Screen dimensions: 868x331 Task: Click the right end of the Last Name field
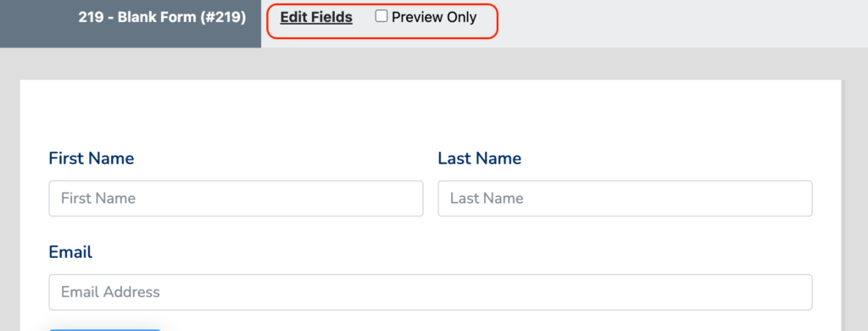point(797,199)
